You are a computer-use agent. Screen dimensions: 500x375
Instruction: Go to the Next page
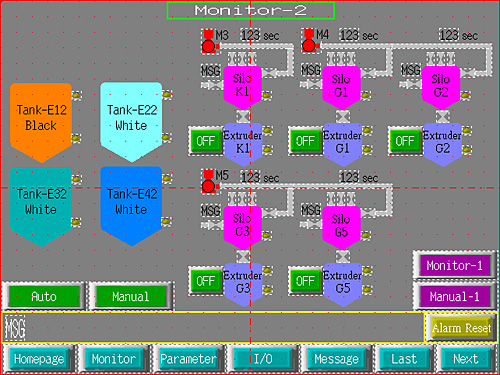pos(466,359)
